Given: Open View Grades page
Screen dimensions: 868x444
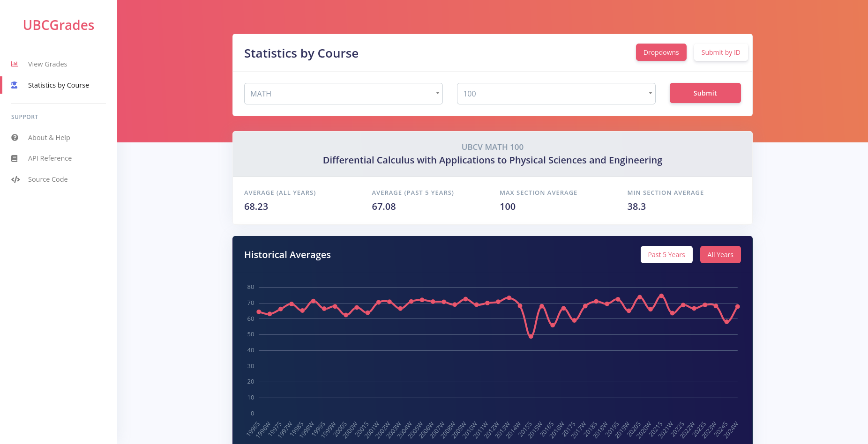Looking at the screenshot, I should point(47,64).
